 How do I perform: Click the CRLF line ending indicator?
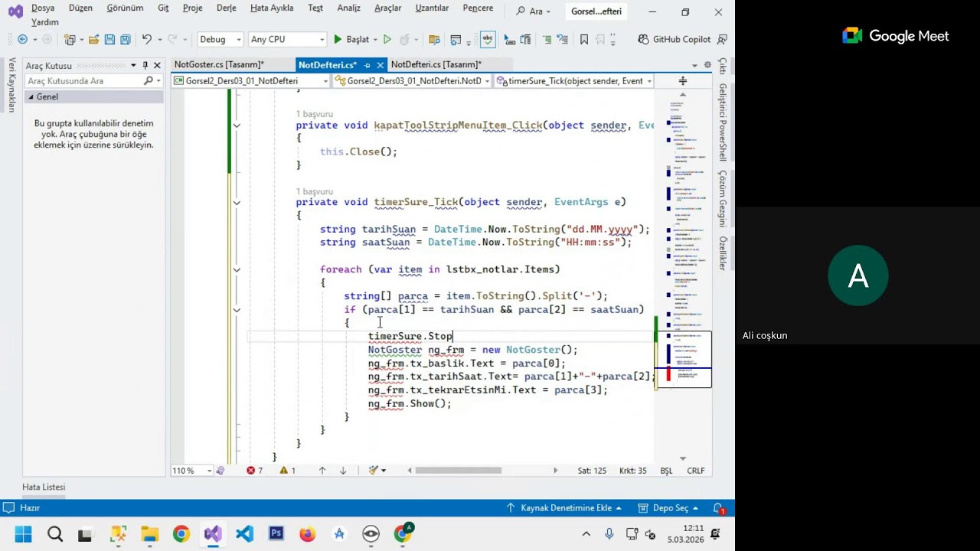tap(696, 471)
